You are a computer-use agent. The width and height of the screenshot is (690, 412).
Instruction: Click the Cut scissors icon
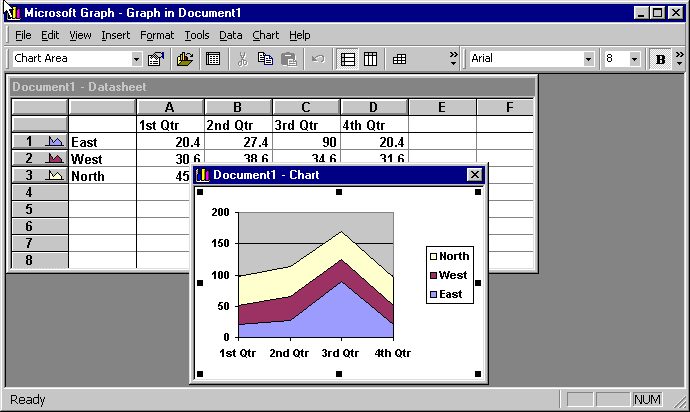(x=242, y=59)
